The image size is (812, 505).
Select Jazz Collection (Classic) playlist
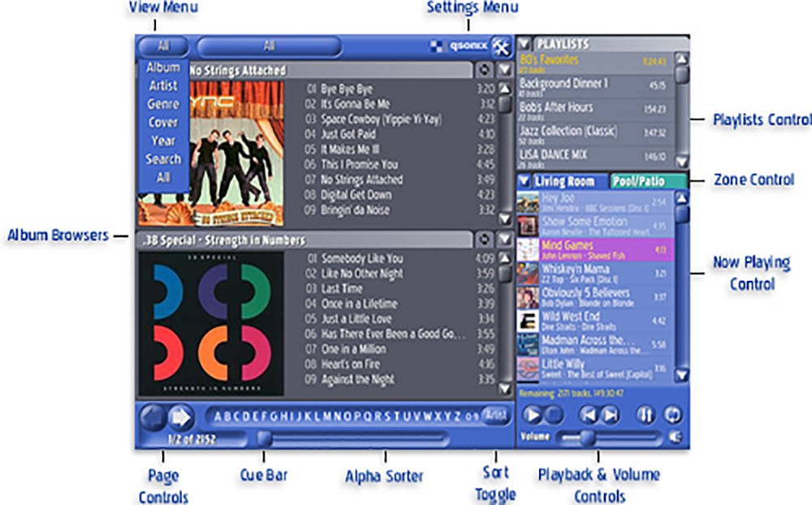pyautogui.click(x=595, y=134)
